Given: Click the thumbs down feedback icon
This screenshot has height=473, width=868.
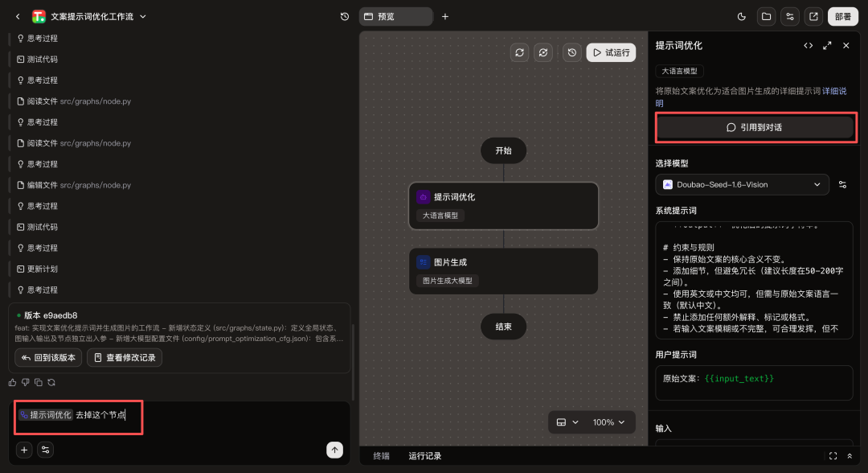Looking at the screenshot, I should (x=25, y=382).
